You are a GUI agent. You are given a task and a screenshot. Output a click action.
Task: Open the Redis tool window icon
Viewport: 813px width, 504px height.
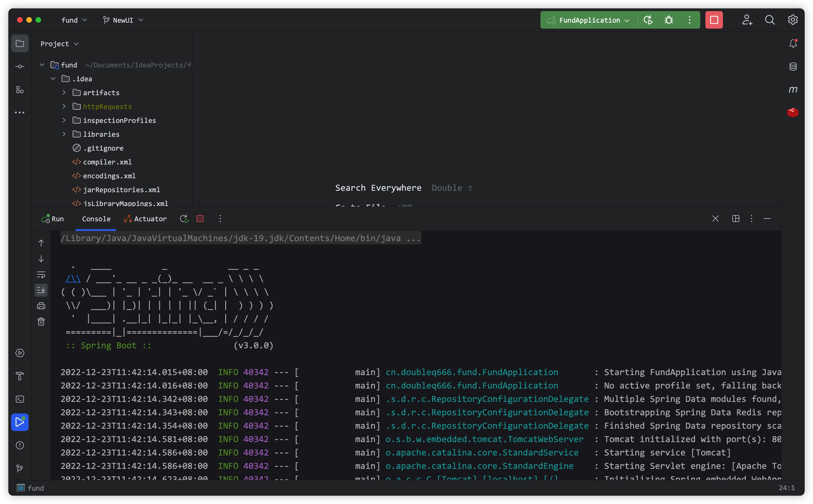click(793, 112)
